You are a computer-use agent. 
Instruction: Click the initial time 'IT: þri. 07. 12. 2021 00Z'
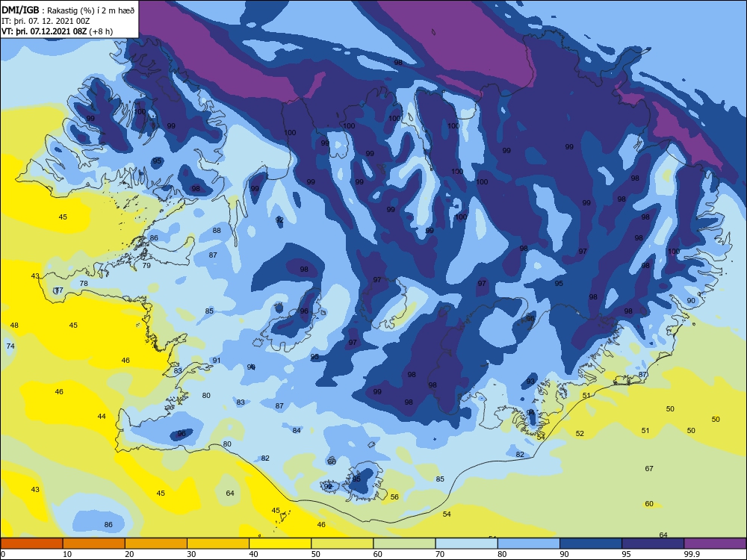46,21
